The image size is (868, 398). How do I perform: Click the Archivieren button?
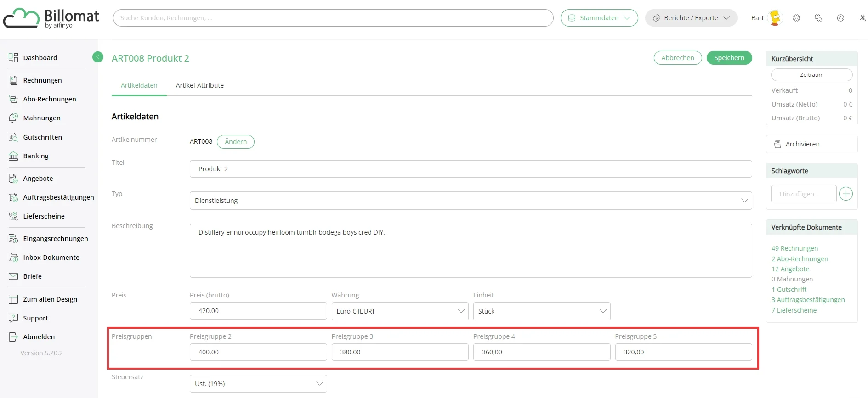pyautogui.click(x=811, y=144)
